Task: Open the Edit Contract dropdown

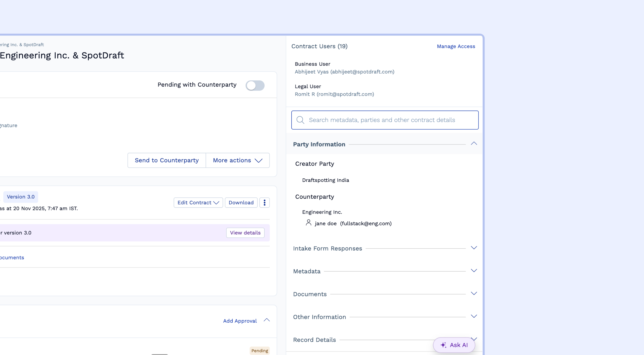Action: 198,202
